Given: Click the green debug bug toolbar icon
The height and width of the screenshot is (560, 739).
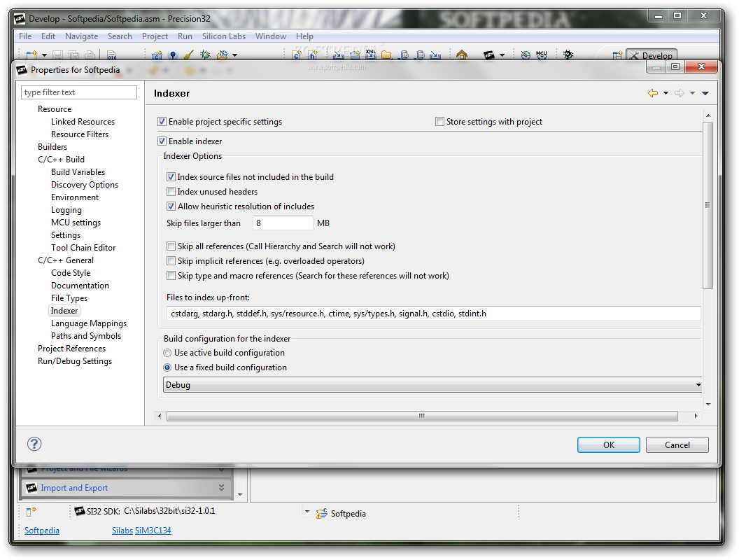Looking at the screenshot, I should (x=205, y=55).
